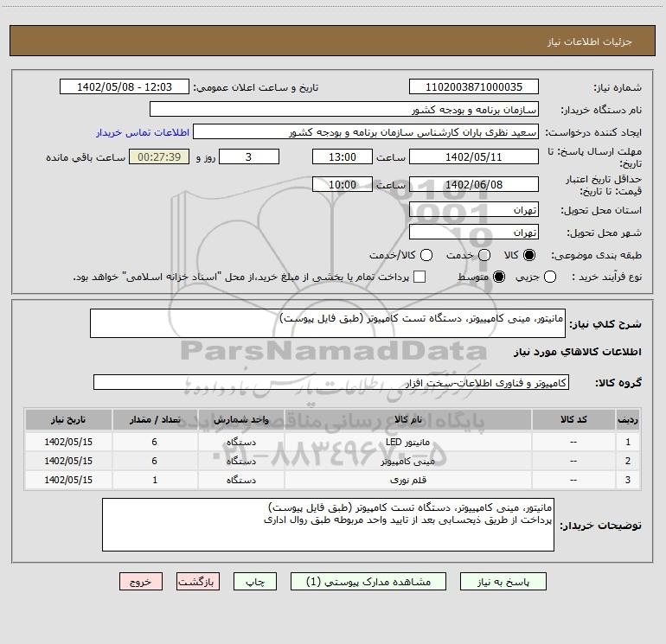
Task: Click the کد کالا column header
Action: click(x=573, y=419)
